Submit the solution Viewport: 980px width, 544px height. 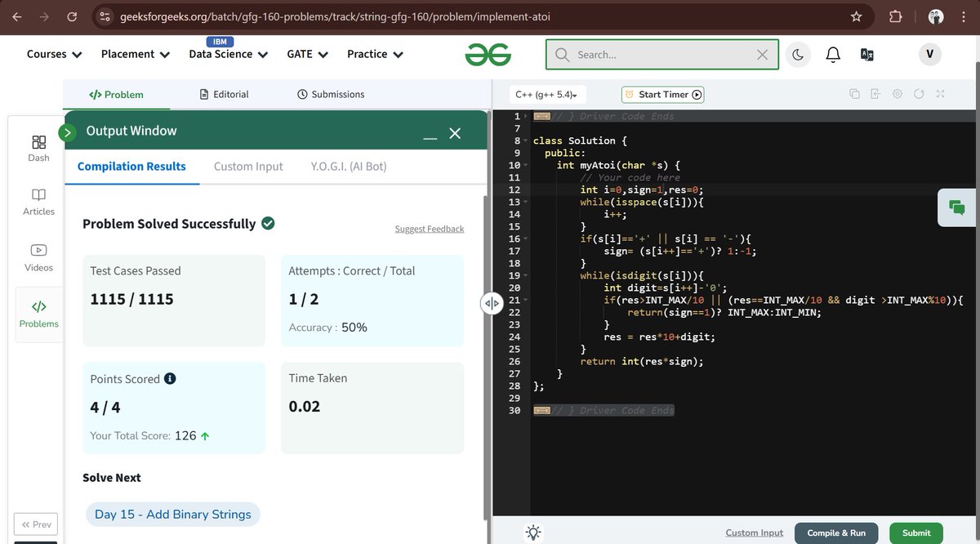[x=916, y=533]
